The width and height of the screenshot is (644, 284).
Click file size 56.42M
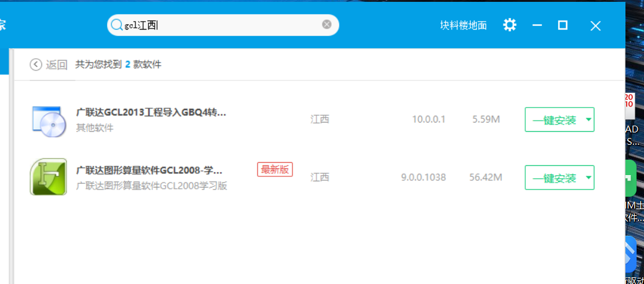coord(486,178)
